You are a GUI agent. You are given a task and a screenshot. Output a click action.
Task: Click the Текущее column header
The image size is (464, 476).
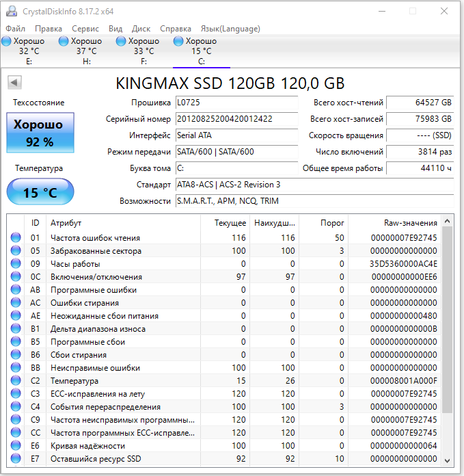[x=225, y=223]
